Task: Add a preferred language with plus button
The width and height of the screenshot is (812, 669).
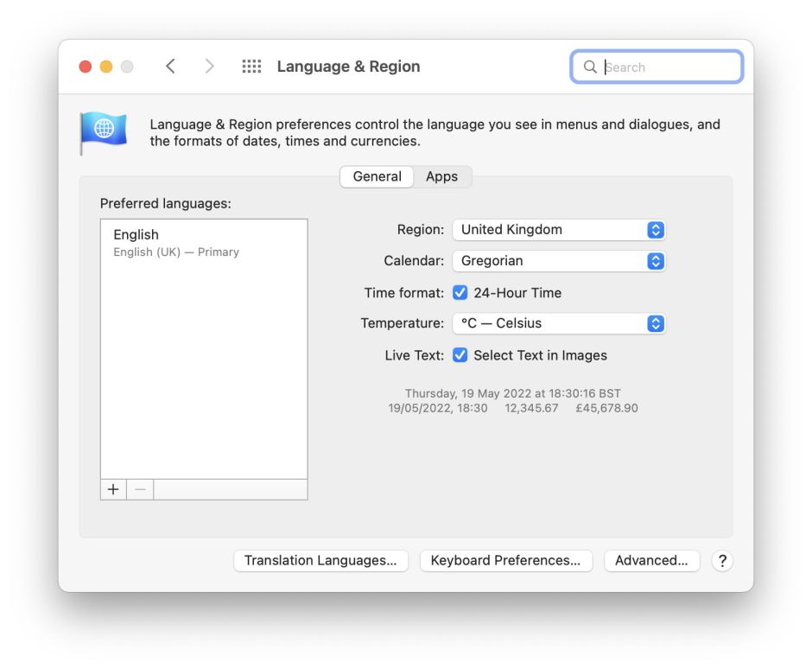Action: (113, 489)
